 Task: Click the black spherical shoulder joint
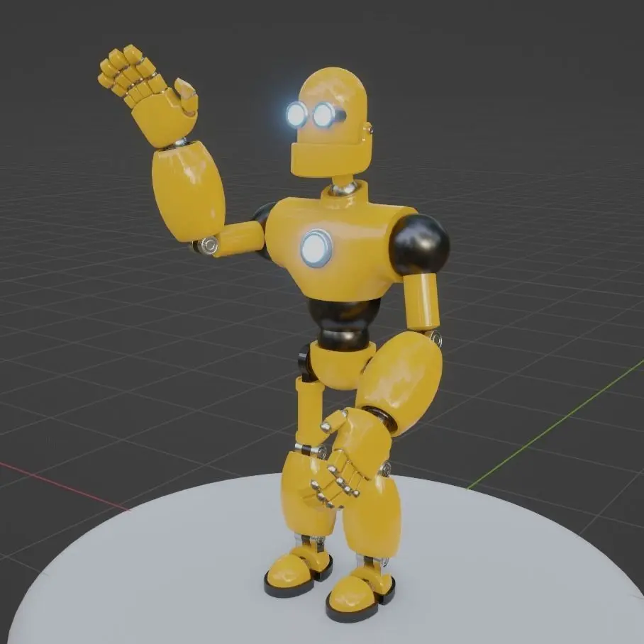tap(419, 245)
